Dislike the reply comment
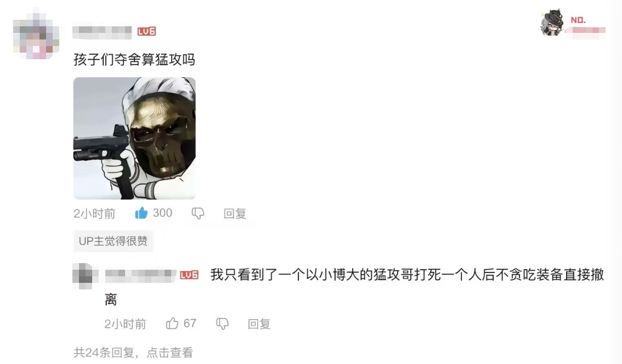The height and width of the screenshot is (364, 622). [222, 323]
